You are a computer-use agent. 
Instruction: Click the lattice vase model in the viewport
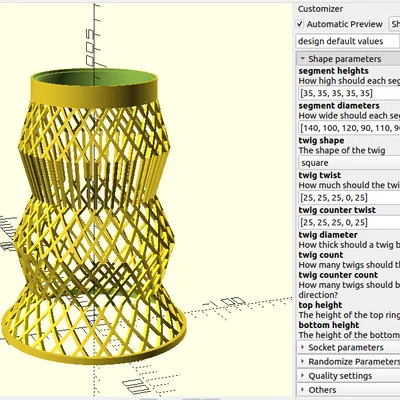94,217
